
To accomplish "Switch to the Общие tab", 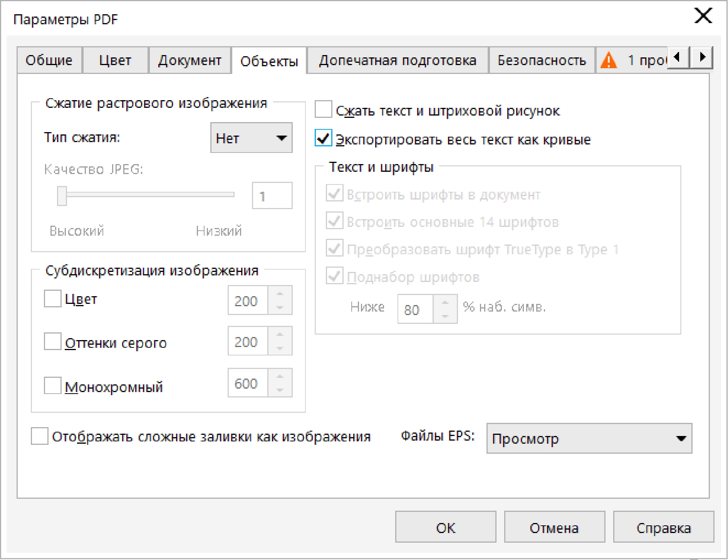I will click(x=49, y=60).
